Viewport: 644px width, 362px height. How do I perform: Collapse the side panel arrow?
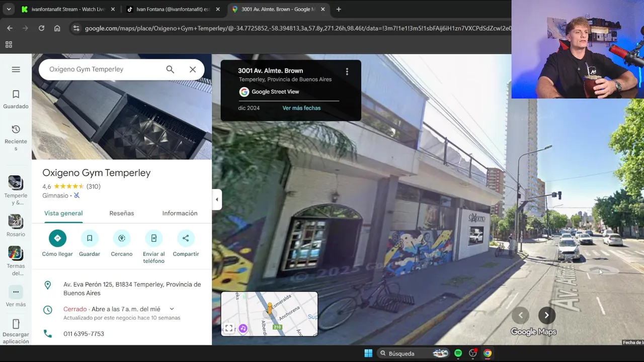pyautogui.click(x=217, y=200)
